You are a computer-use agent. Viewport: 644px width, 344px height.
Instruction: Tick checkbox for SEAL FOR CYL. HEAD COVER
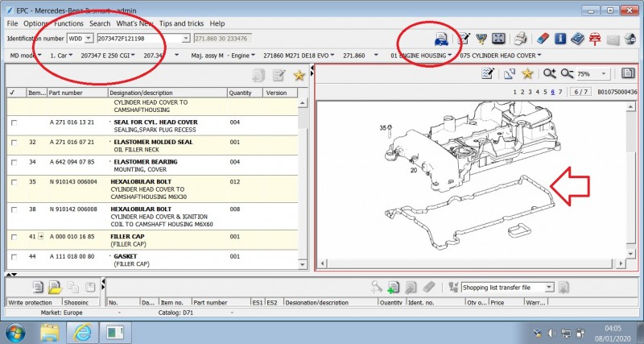point(14,122)
